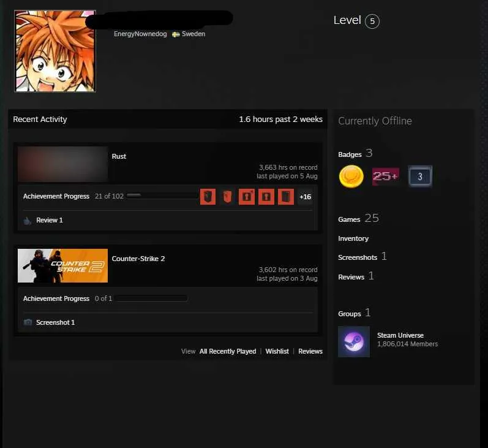Image resolution: width=488 pixels, height=448 pixels.
Task: Open fourth Rust achievement icon
Action: pyautogui.click(x=266, y=197)
